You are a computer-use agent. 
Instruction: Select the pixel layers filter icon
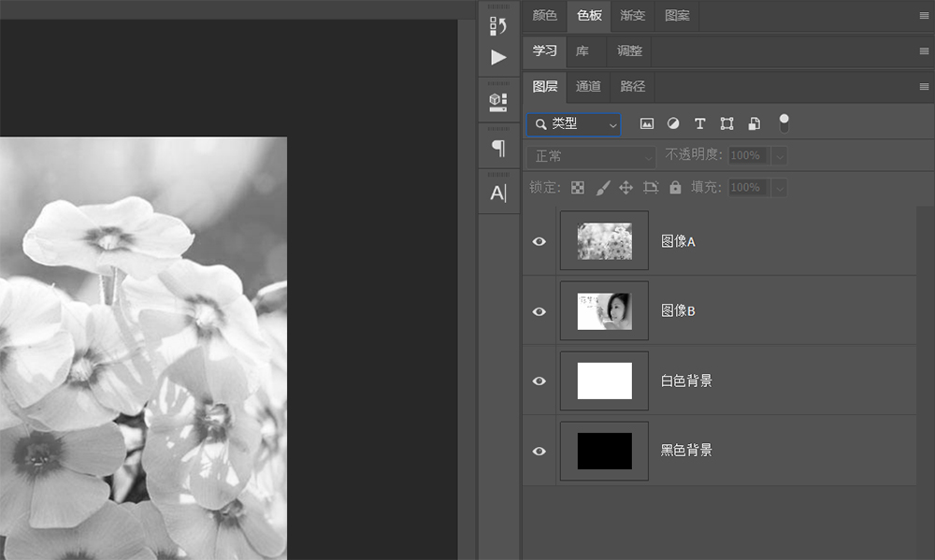click(645, 123)
